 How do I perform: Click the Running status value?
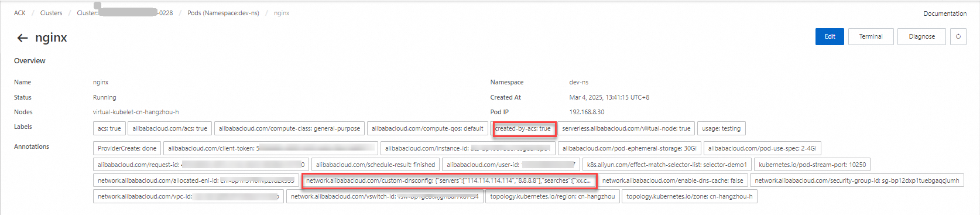tap(105, 97)
